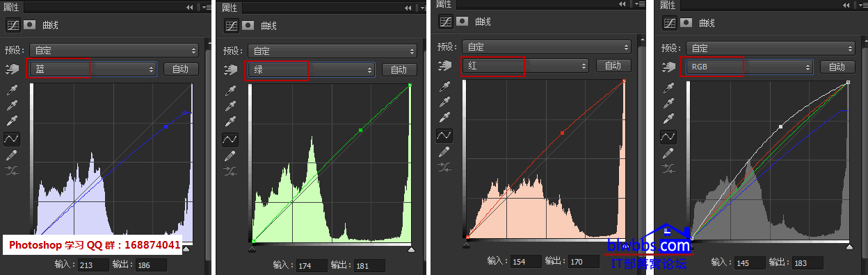Toggle the mask icon in the red curves panel
This screenshot has width=868, height=275.
(463, 22)
